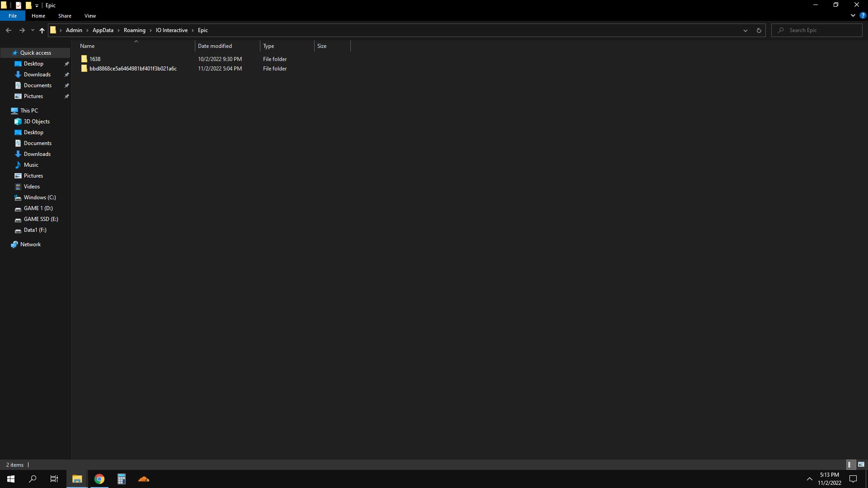Click the Quick access icon in sidebar
Viewport: 868px width, 488px height.
click(x=14, y=53)
